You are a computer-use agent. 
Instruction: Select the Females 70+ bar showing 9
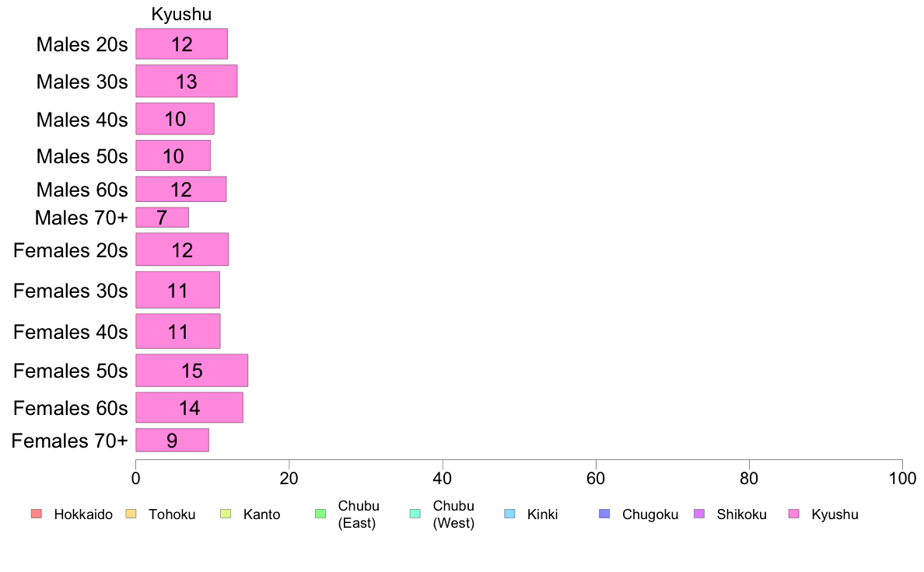(172, 440)
